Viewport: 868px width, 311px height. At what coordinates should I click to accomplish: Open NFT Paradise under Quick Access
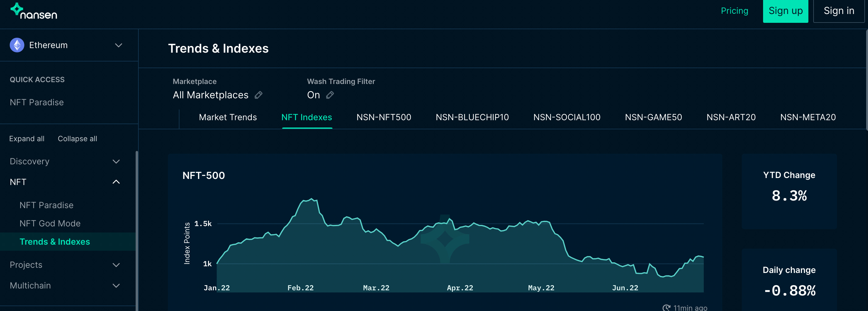tap(37, 103)
